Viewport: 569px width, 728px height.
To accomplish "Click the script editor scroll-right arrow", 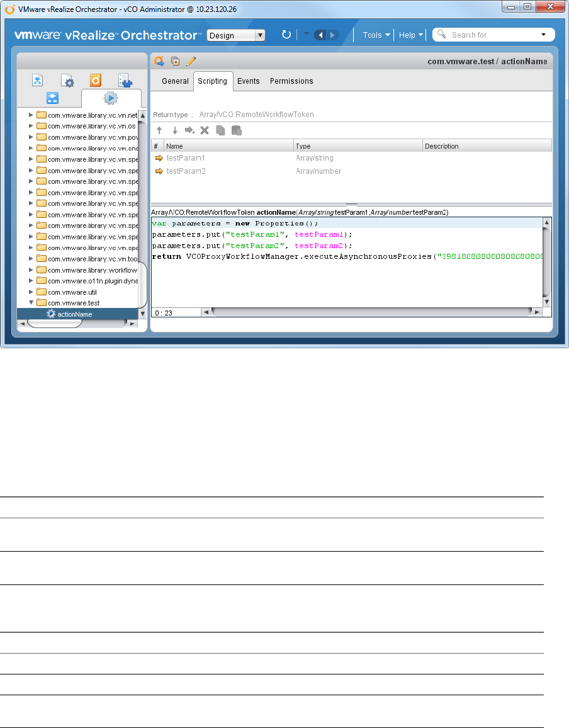I will coord(538,312).
